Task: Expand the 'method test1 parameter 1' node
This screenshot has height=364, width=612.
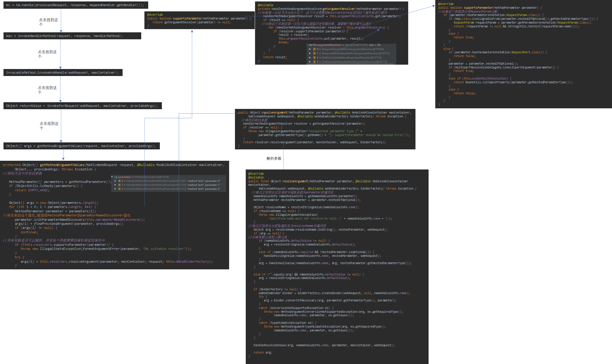Action: (116, 185)
